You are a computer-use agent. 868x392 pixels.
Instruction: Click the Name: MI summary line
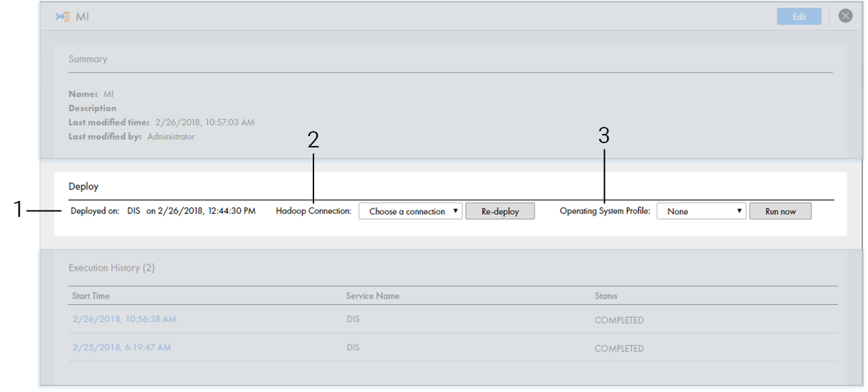(x=91, y=94)
